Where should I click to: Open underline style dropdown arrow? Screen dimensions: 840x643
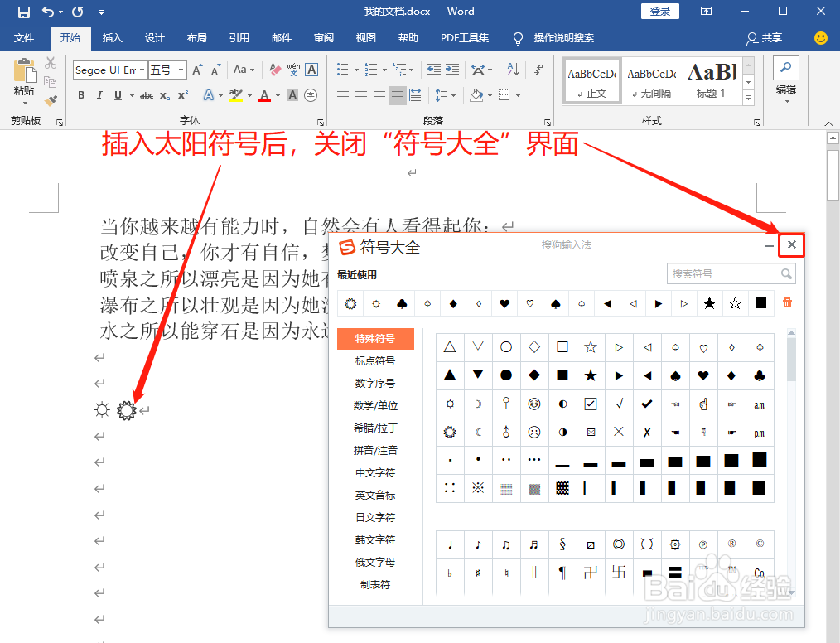(132, 95)
